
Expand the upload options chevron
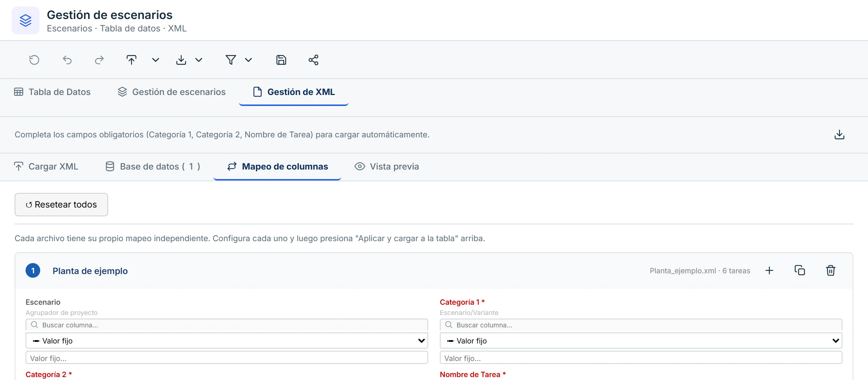click(156, 60)
